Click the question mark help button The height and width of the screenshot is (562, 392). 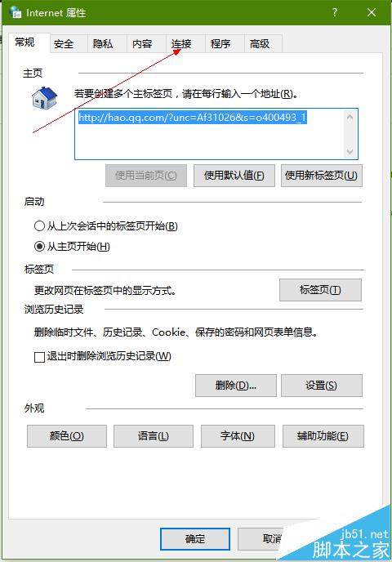click(335, 12)
